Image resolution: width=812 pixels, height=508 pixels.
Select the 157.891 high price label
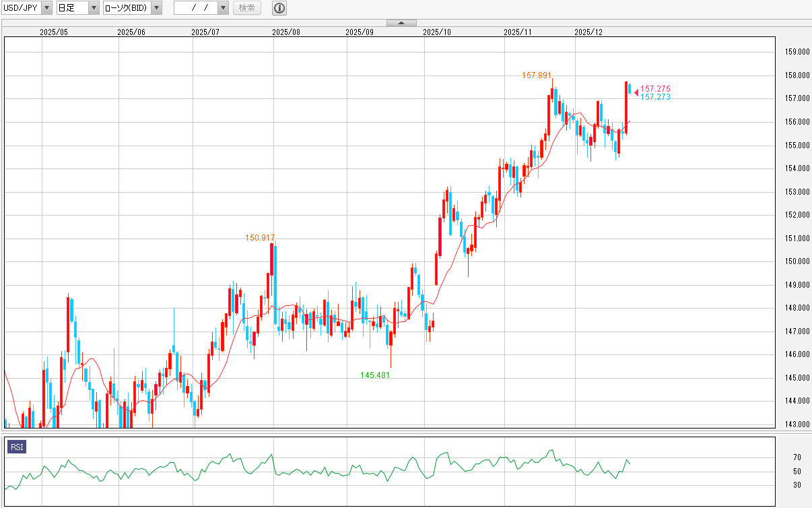coord(537,75)
